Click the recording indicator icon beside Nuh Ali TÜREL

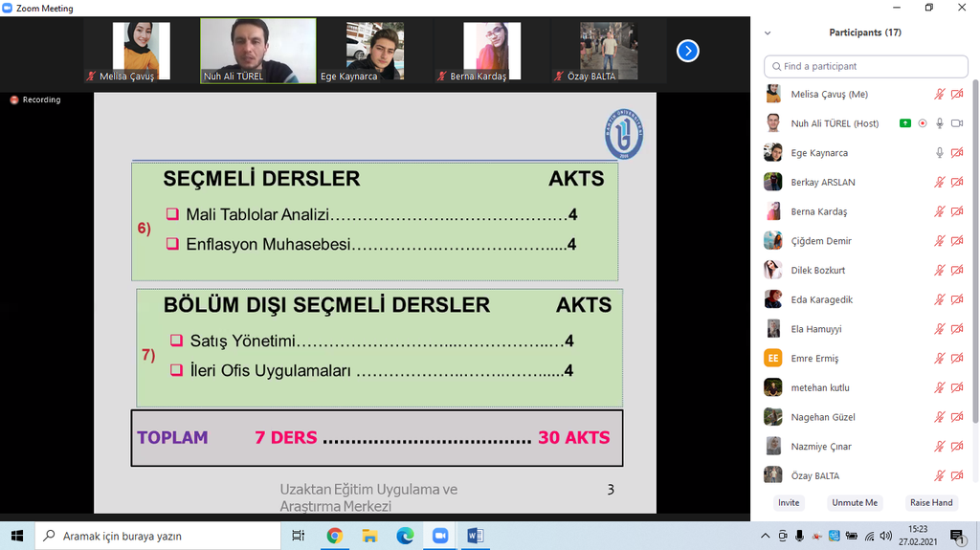tap(923, 123)
